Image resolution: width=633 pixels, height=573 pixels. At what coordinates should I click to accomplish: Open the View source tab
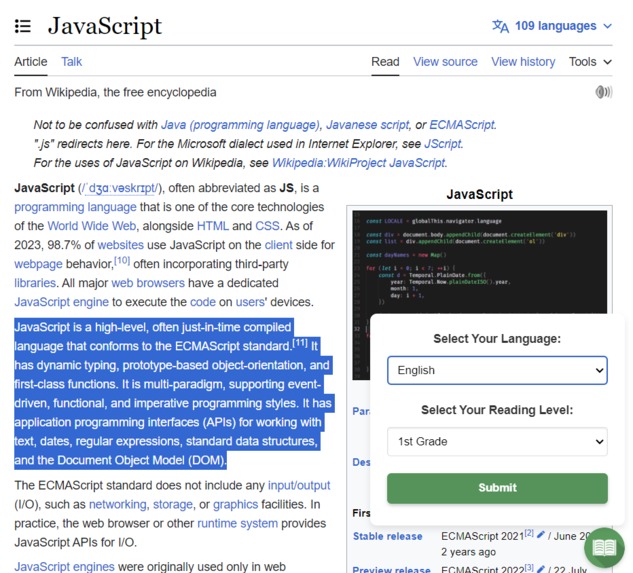[x=445, y=62]
